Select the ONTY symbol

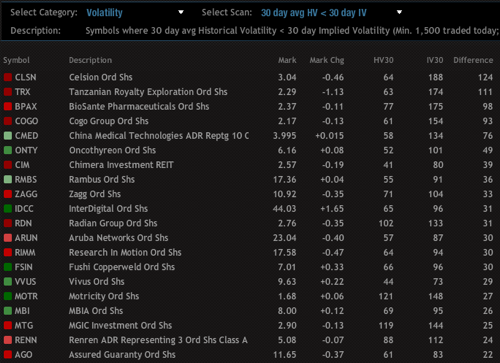tap(26, 150)
